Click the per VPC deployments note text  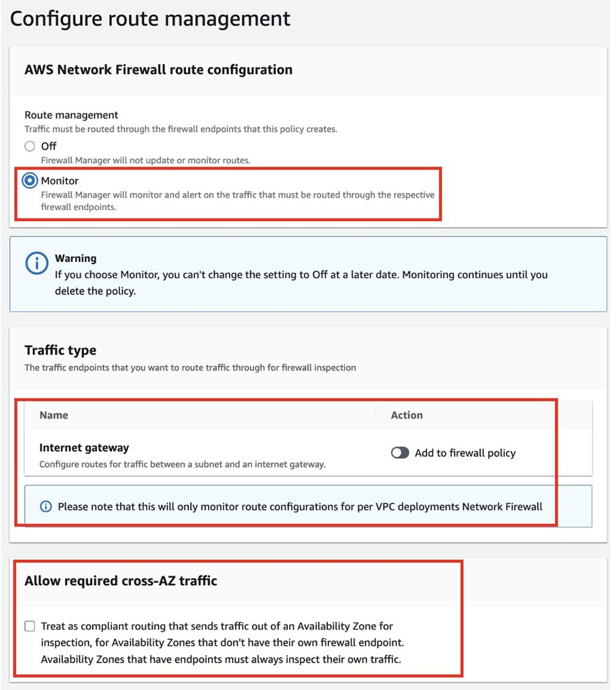pyautogui.click(x=300, y=506)
